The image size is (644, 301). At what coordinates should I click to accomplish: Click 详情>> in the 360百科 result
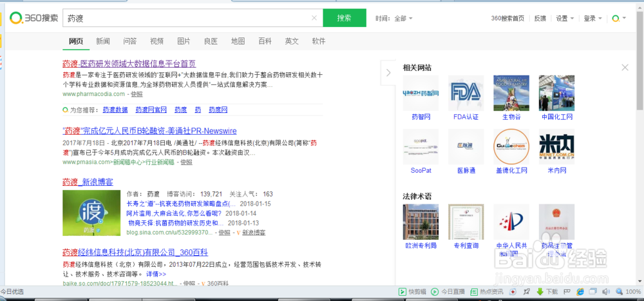point(156,274)
